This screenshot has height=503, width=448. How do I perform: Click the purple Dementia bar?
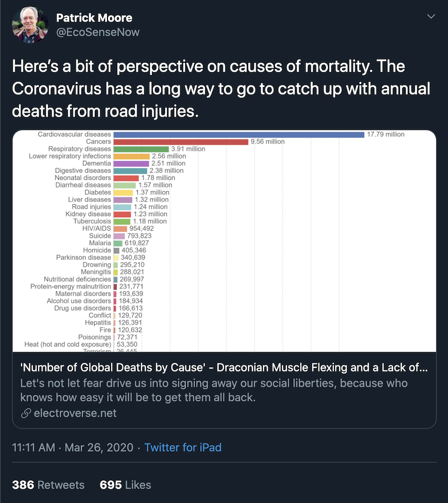pos(131,164)
